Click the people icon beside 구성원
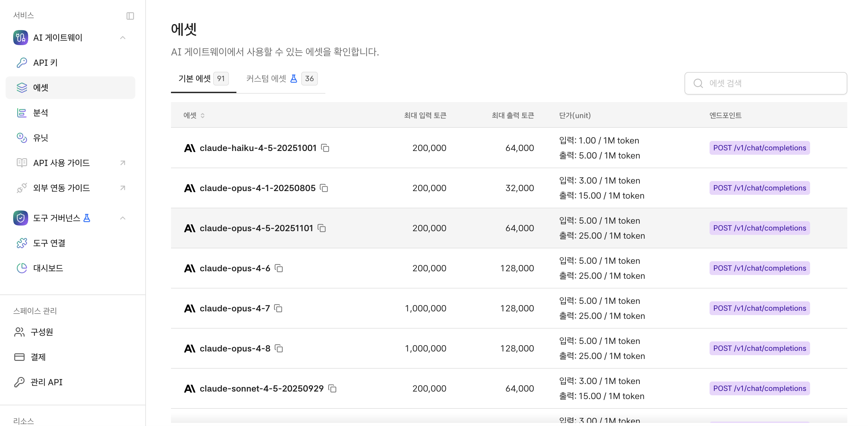 point(19,332)
